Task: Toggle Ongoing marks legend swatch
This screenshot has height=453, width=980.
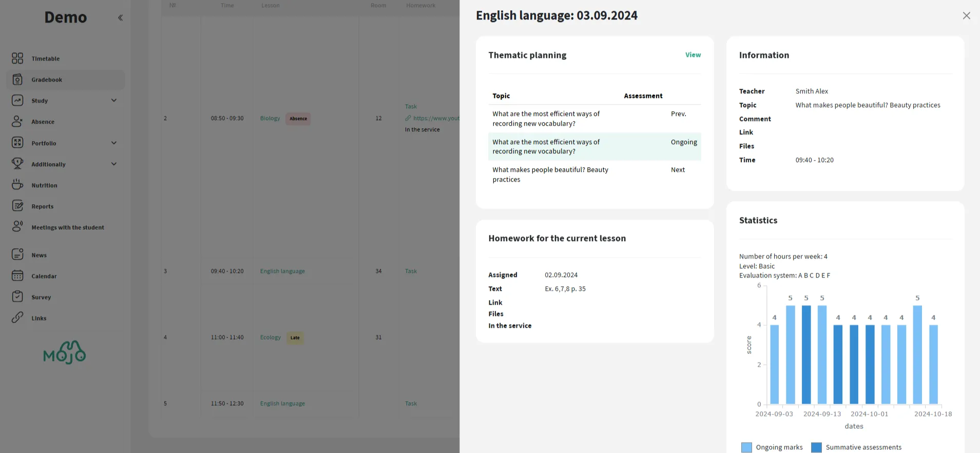Action: (x=746, y=447)
